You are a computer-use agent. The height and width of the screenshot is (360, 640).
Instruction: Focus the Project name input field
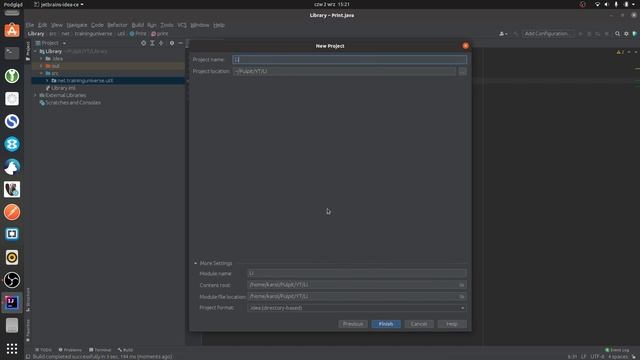[x=349, y=60]
